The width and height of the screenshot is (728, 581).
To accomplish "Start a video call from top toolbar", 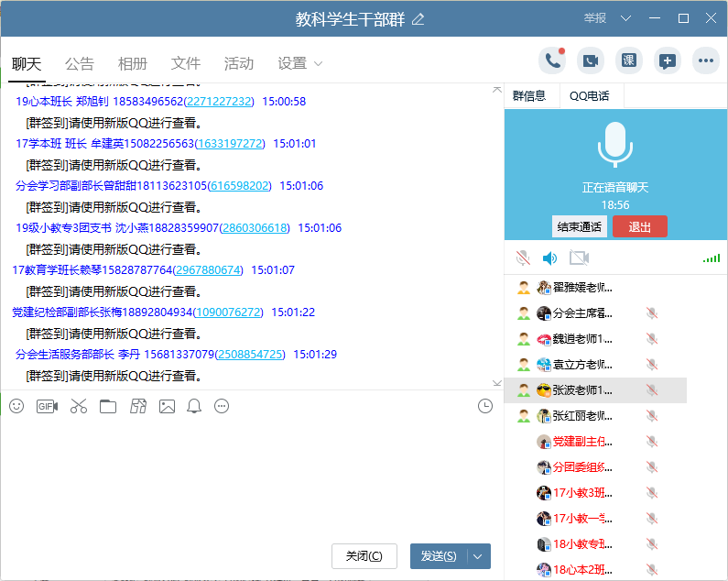I will [x=591, y=61].
